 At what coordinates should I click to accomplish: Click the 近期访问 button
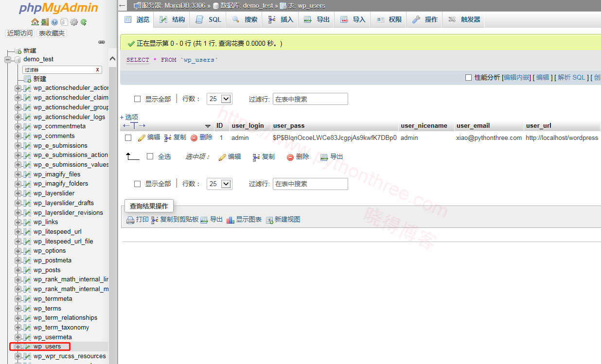pyautogui.click(x=20, y=34)
